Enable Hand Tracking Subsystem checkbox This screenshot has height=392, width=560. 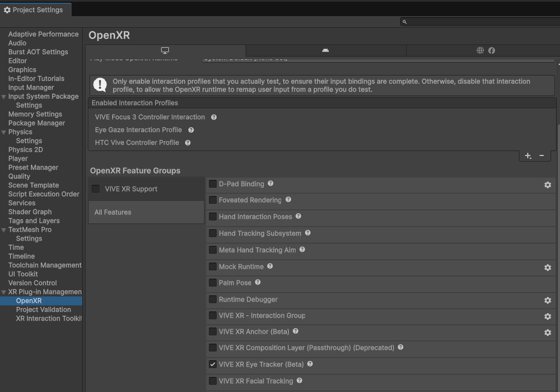click(213, 234)
